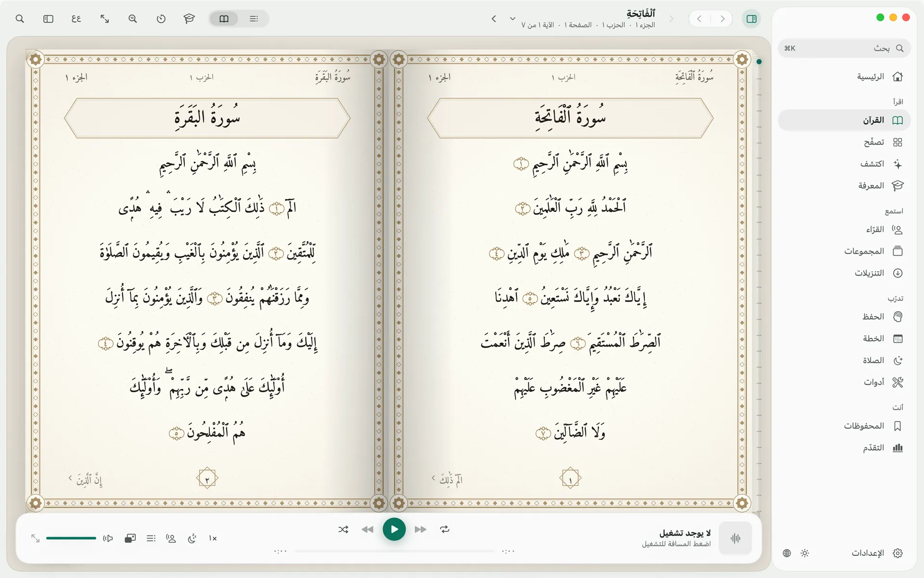Open the graduation cap study mode icon

tap(189, 19)
